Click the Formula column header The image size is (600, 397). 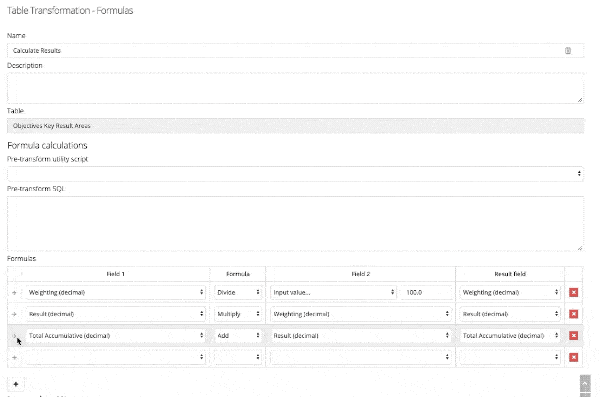coord(238,274)
